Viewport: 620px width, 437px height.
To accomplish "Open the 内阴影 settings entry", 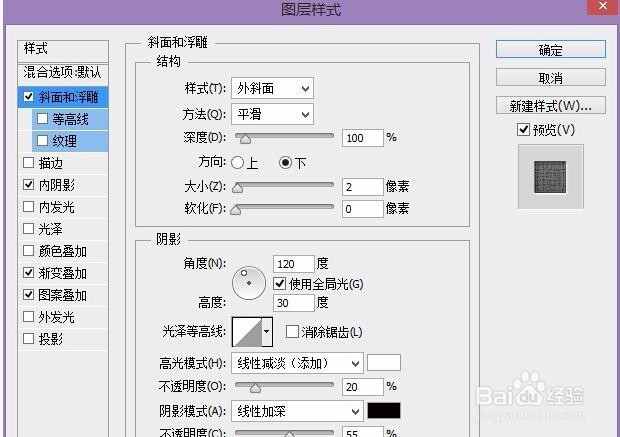I will [57, 185].
